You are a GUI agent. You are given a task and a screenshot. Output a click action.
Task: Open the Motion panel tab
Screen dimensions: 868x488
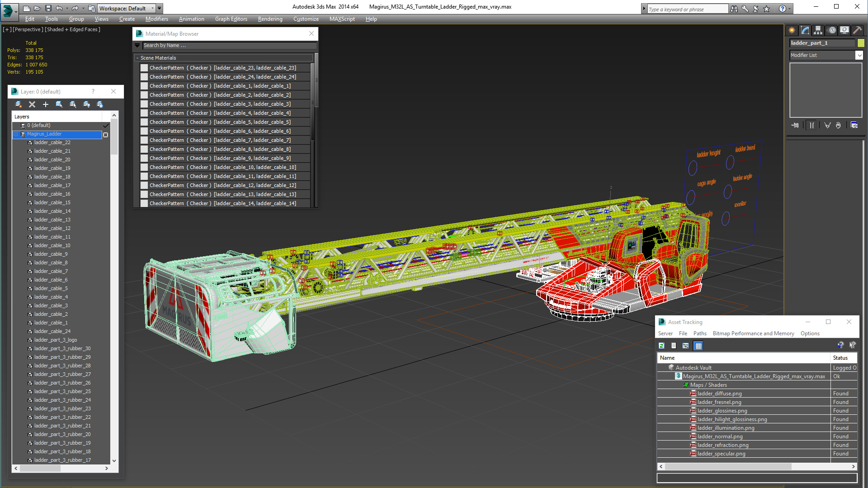(832, 30)
